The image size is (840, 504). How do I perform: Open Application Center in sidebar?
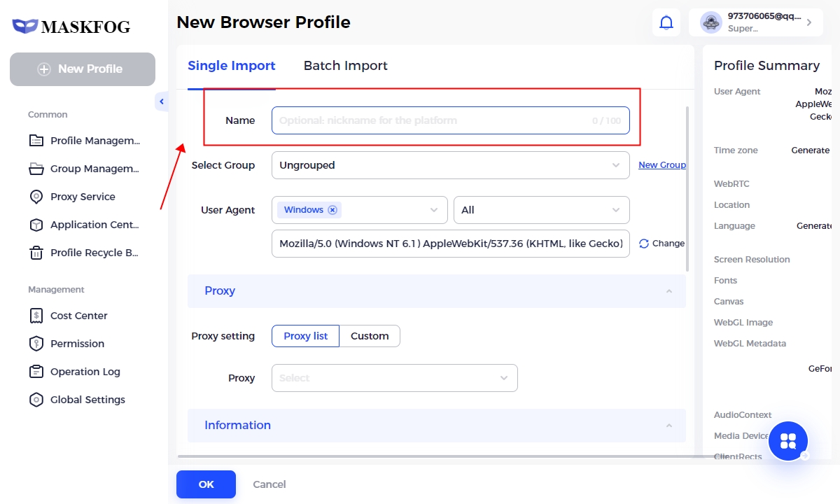94,225
